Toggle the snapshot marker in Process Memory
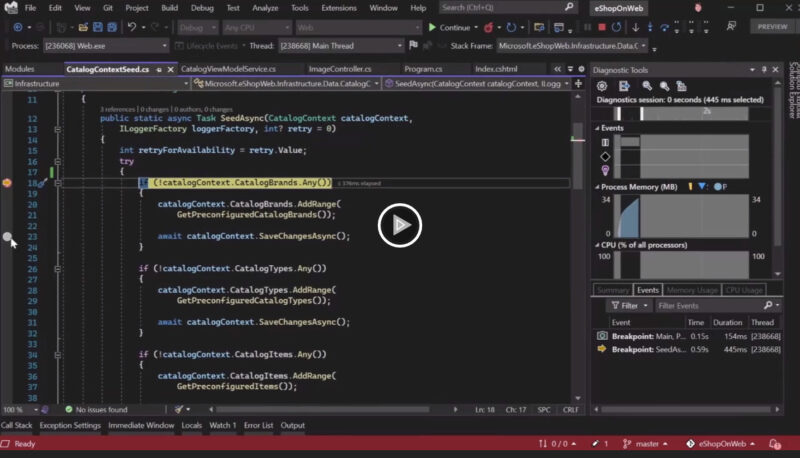Image resolution: width=800 pixels, height=458 pixels. click(x=703, y=187)
